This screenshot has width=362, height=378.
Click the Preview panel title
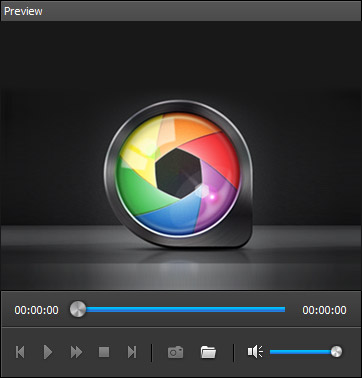(x=23, y=11)
